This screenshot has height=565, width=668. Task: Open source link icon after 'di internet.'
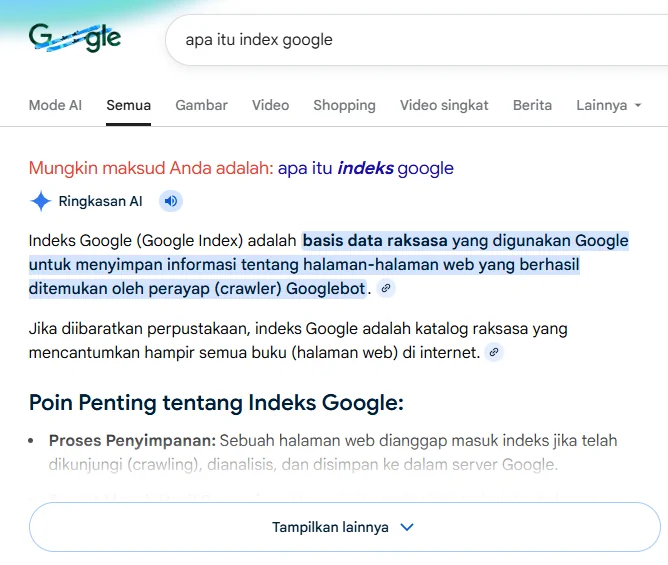(x=494, y=352)
